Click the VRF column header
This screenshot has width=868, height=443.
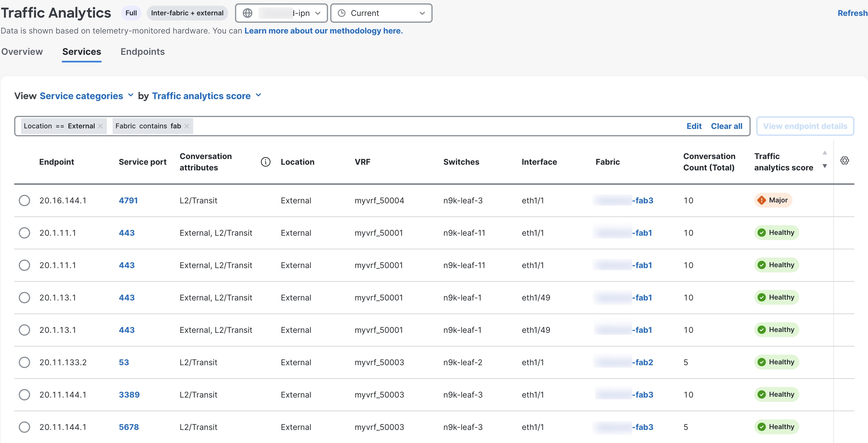362,162
